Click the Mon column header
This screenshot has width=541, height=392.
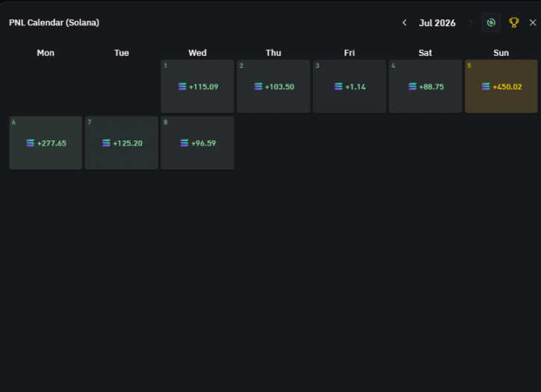[46, 53]
